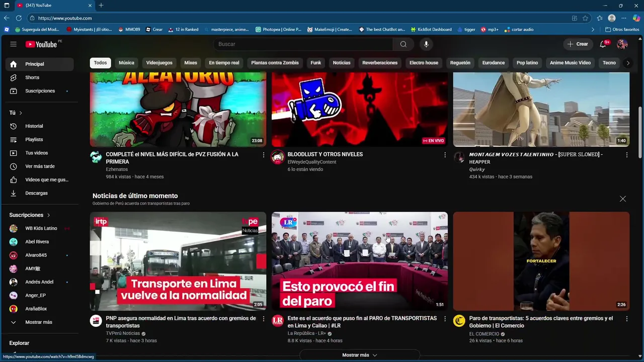Open the Photopea bookmark
This screenshot has width=644, height=362.
tap(278, 30)
